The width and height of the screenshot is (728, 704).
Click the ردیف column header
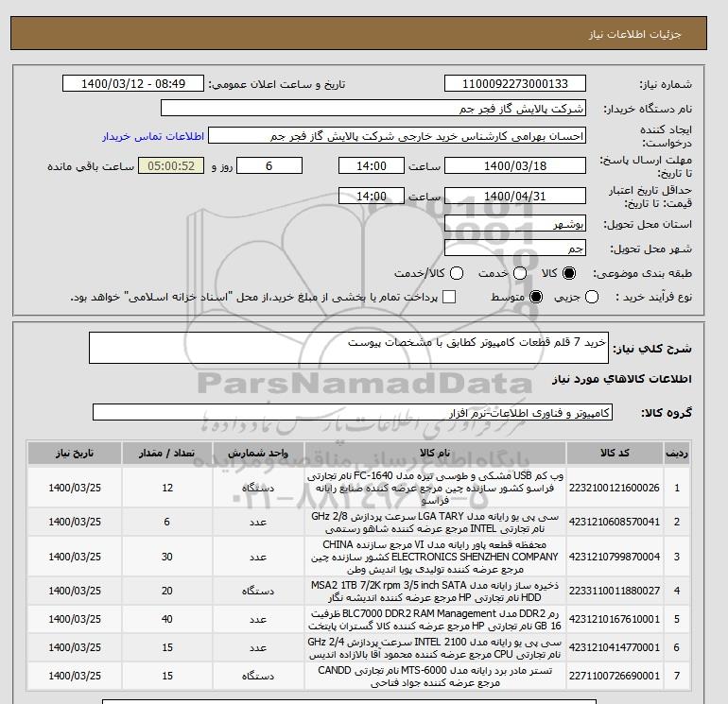[677, 453]
